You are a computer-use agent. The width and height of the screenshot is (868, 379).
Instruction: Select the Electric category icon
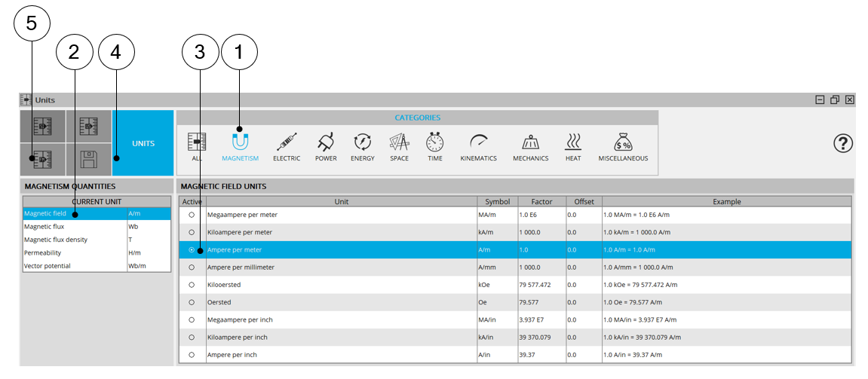click(x=286, y=146)
